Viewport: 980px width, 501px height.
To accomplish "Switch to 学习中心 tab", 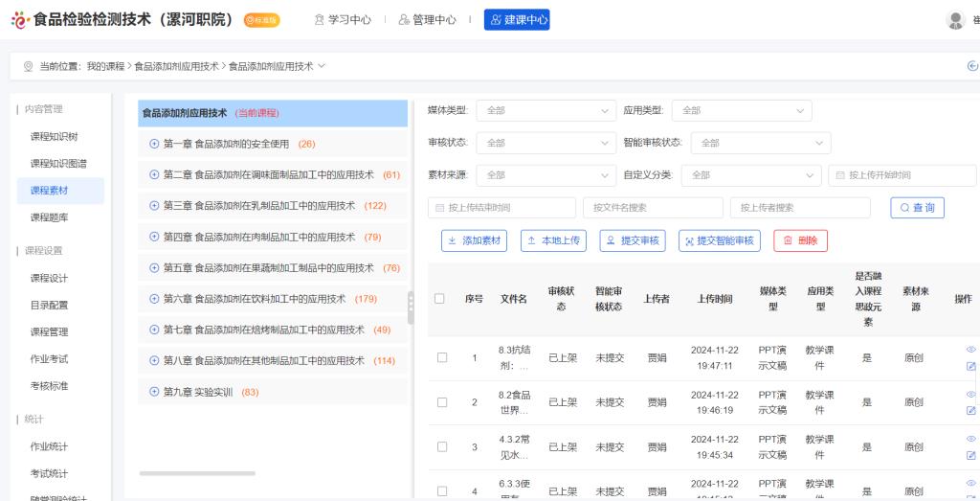I will pos(343,20).
